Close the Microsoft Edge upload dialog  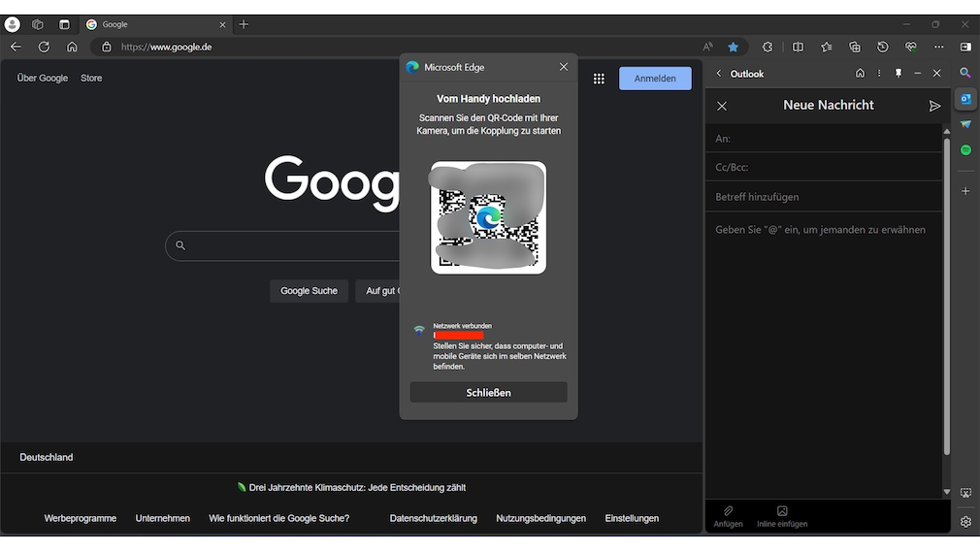(x=563, y=67)
